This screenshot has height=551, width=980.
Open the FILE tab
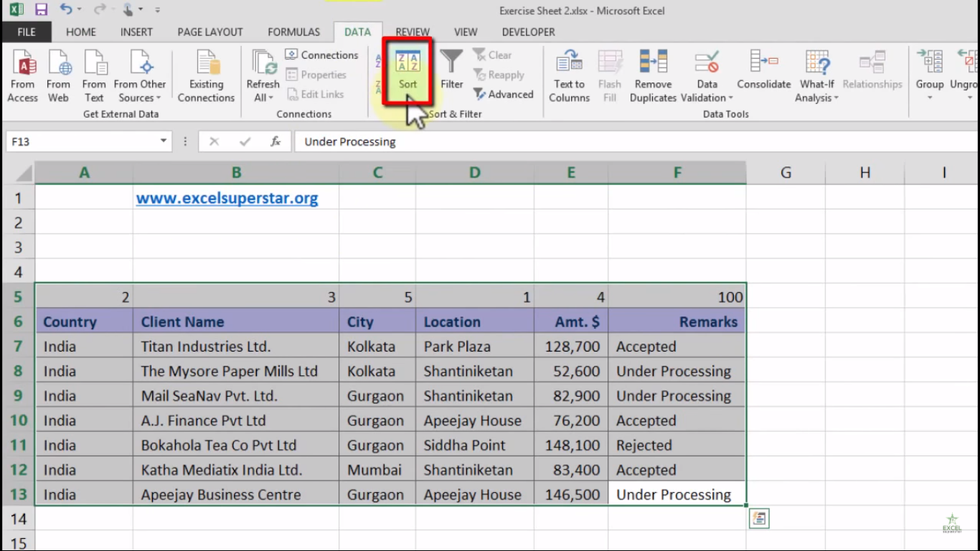pos(27,32)
